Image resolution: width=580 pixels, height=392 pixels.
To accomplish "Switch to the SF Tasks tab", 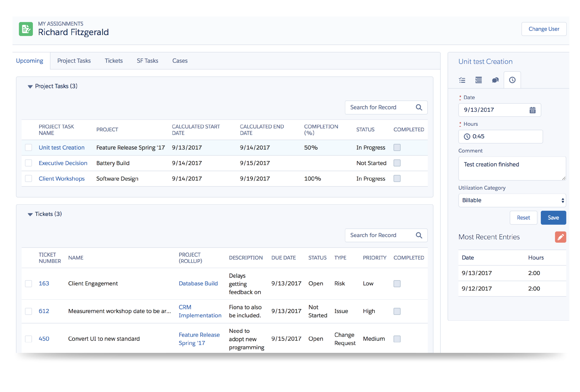I will click(x=147, y=61).
